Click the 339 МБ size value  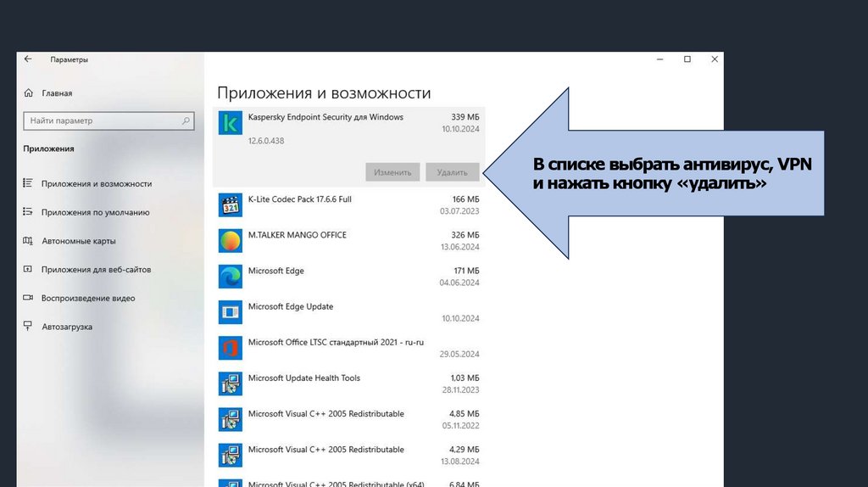[465, 117]
